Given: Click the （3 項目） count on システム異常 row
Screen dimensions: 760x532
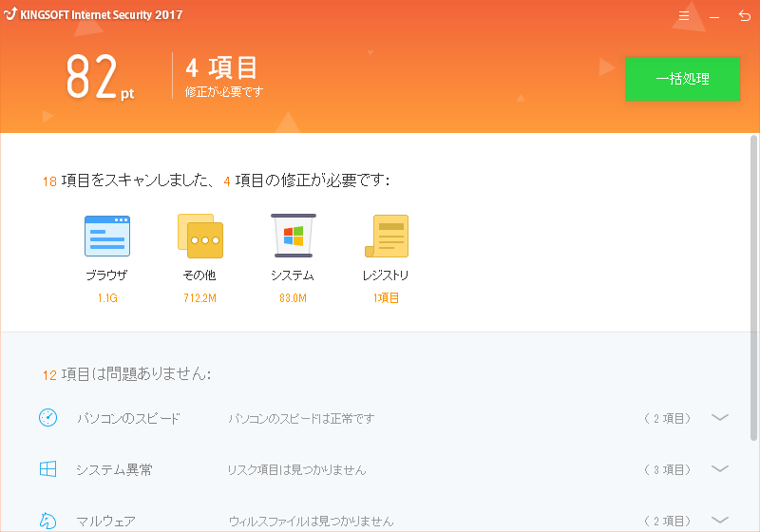Looking at the screenshot, I should tap(668, 469).
